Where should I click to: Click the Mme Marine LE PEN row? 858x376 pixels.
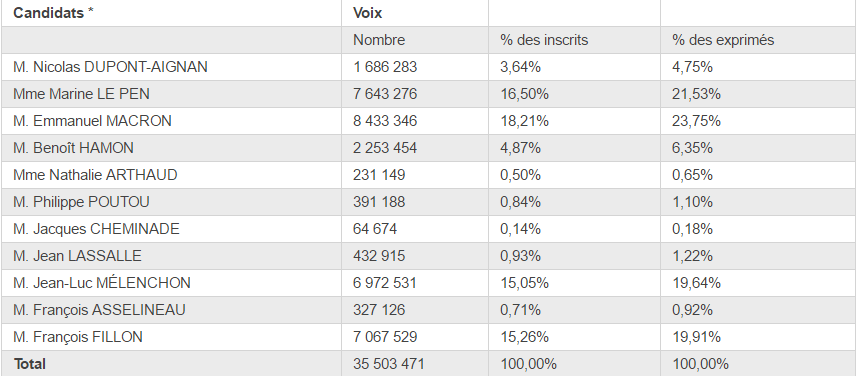click(x=428, y=94)
